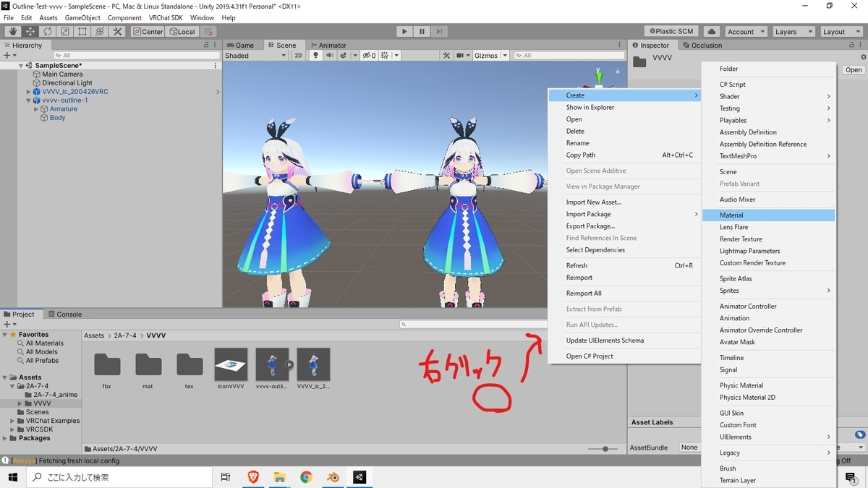Switch to the Console tab
The height and width of the screenshot is (488, 868).
coord(65,314)
